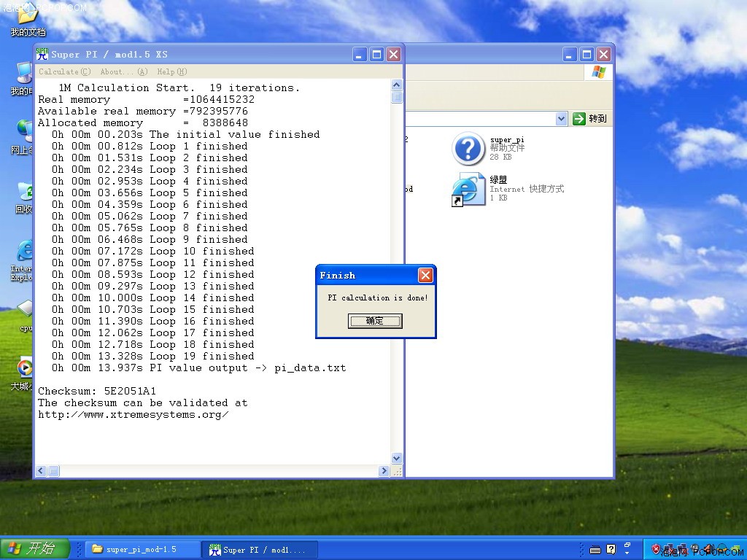Click the Windows flag logo in Explorer
Image resolution: width=747 pixels, height=560 pixels.
[598, 72]
